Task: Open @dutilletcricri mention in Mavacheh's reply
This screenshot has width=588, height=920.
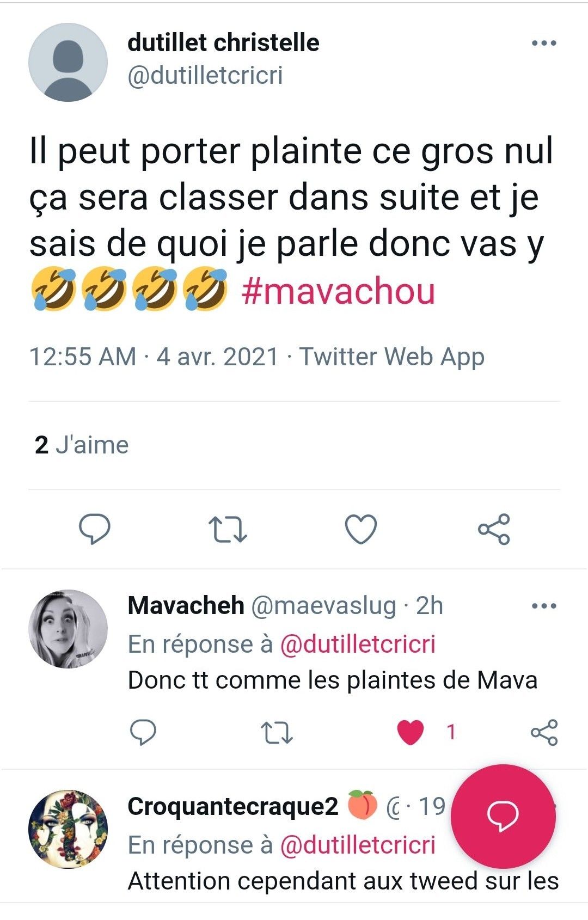Action: point(358,645)
